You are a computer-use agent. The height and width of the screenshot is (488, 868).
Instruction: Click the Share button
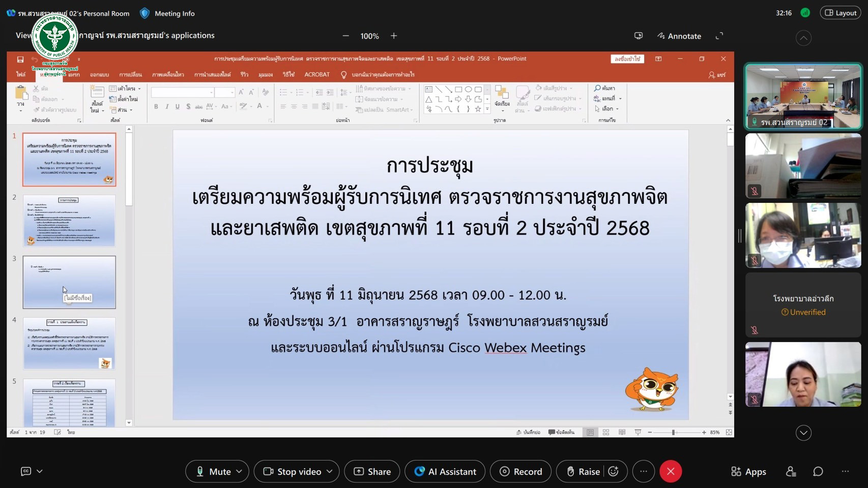tap(372, 472)
